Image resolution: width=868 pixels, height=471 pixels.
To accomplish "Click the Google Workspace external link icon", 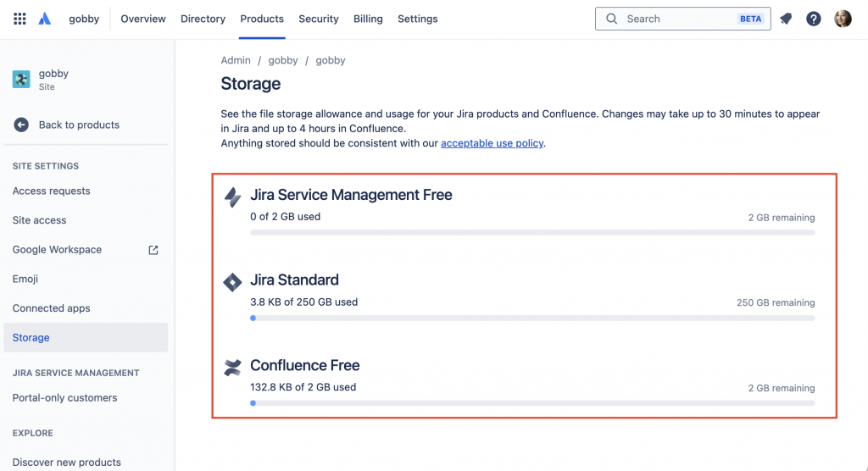I will [153, 250].
